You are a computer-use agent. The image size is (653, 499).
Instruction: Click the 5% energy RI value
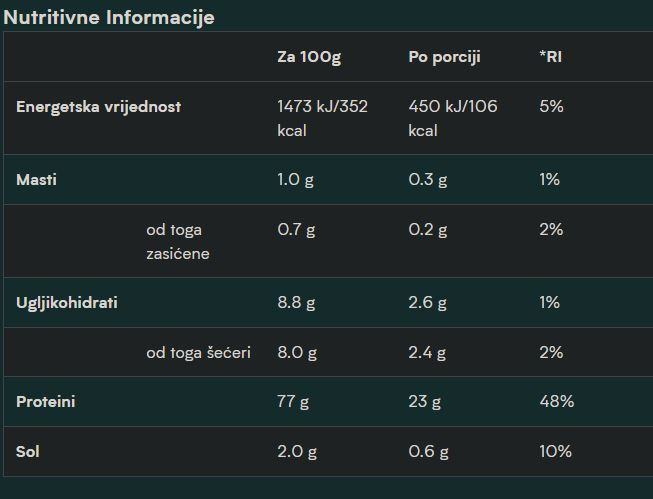551,107
